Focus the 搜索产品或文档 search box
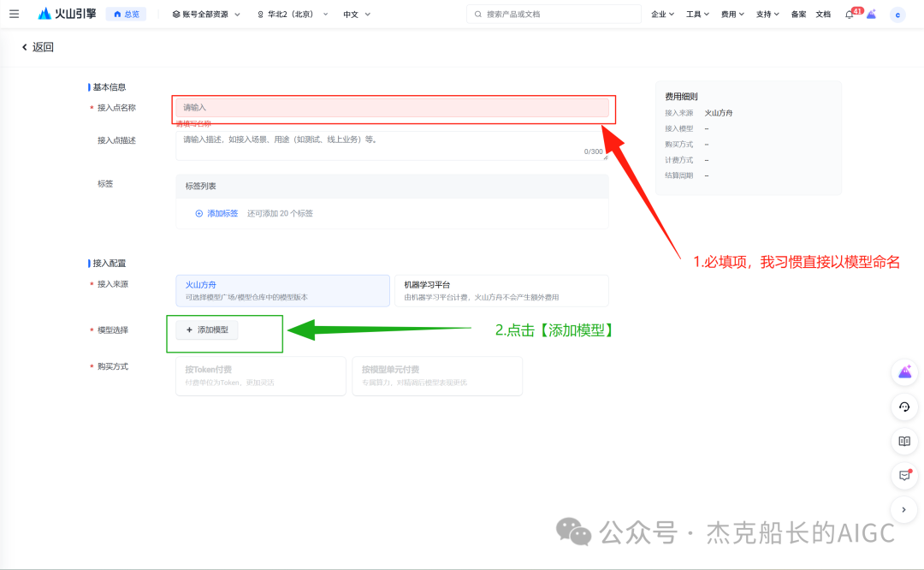Screen dimensions: 924x570 [x=554, y=15]
